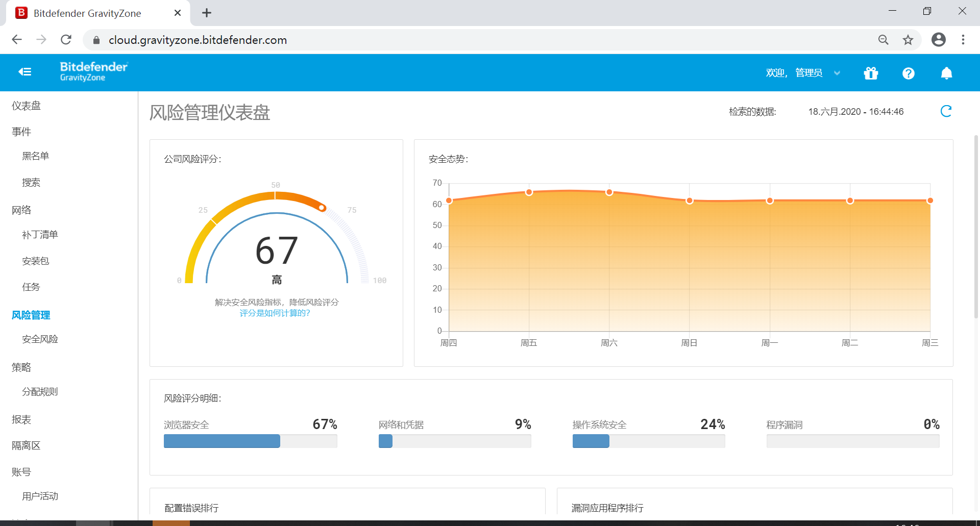Screen dimensions: 980x526
Task: Click the 周五 data point on chart
Action: 529,192
